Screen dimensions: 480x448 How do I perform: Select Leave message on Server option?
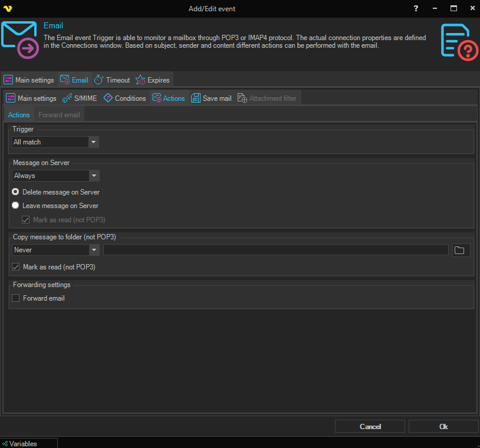point(16,206)
